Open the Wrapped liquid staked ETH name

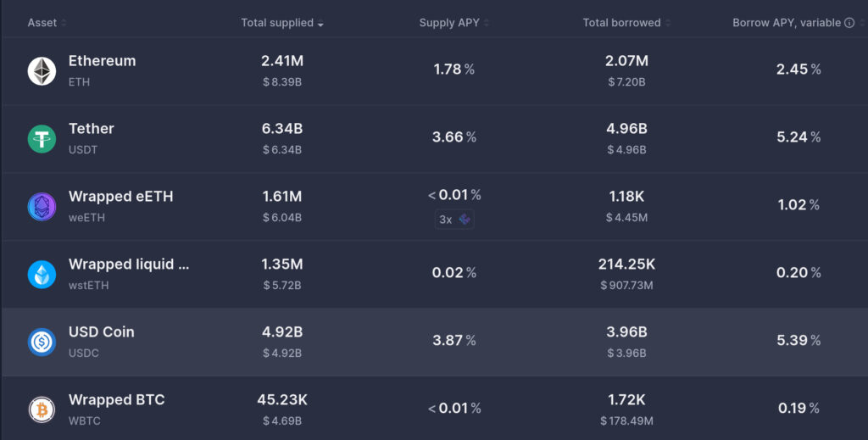pos(129,265)
